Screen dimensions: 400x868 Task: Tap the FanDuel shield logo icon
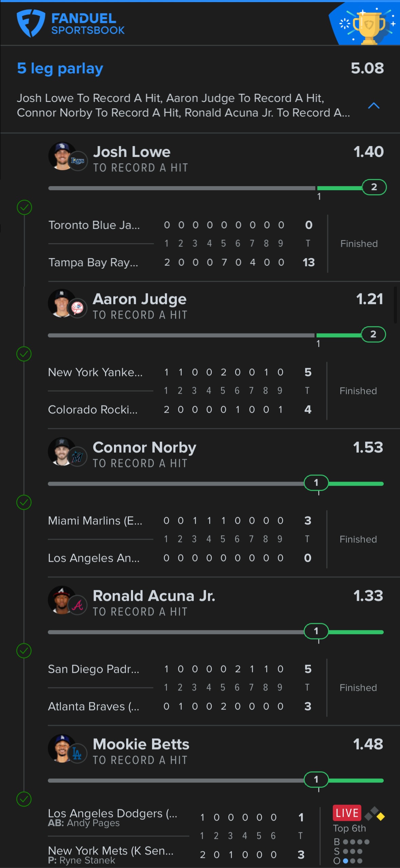31,23
